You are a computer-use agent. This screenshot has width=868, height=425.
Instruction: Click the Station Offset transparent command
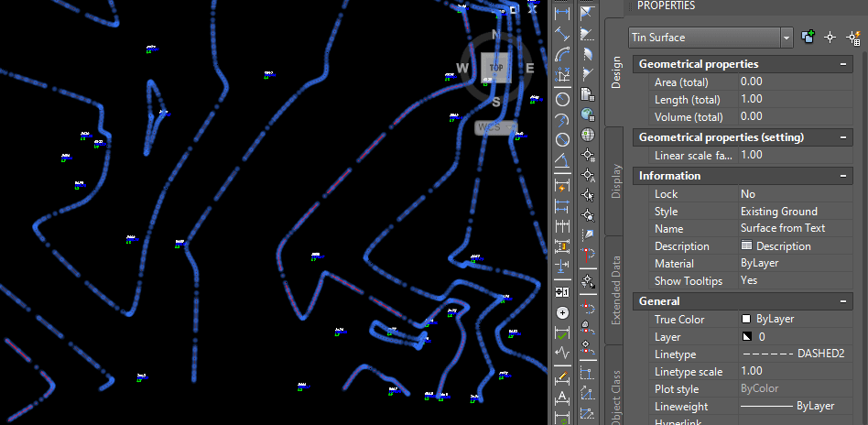(587, 256)
